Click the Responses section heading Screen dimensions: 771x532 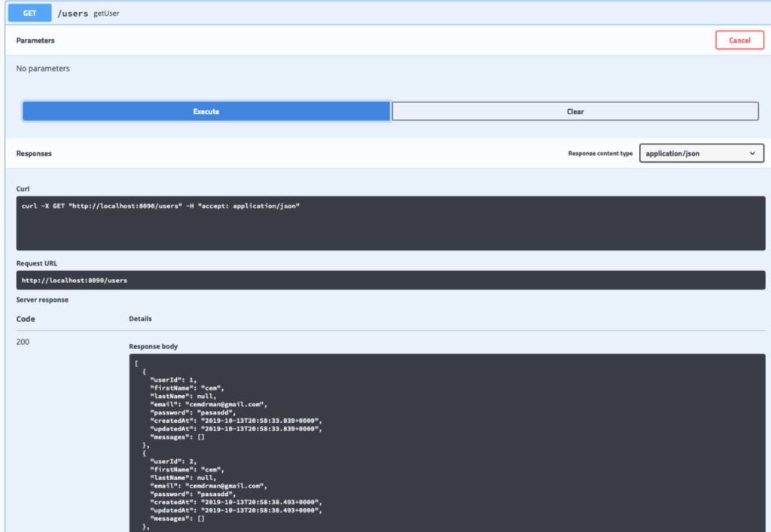point(34,154)
